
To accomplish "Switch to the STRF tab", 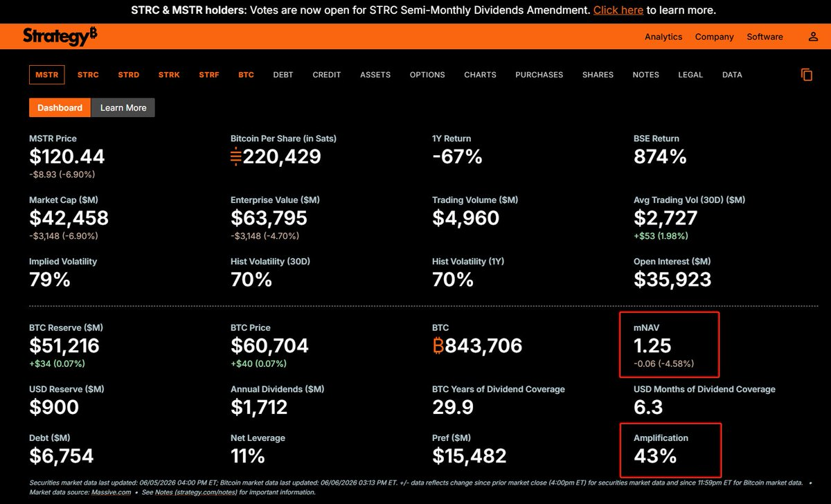I will pos(209,75).
